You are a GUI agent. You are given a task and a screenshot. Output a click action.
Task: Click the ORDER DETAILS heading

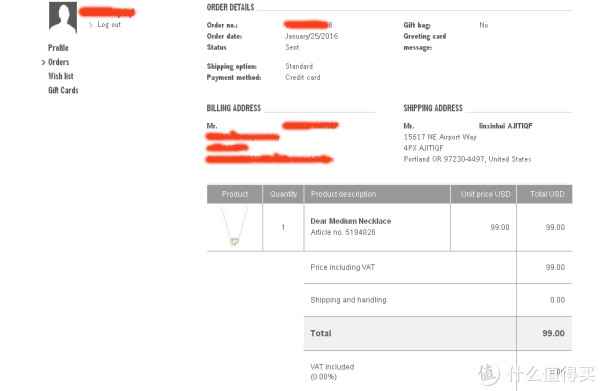[230, 7]
